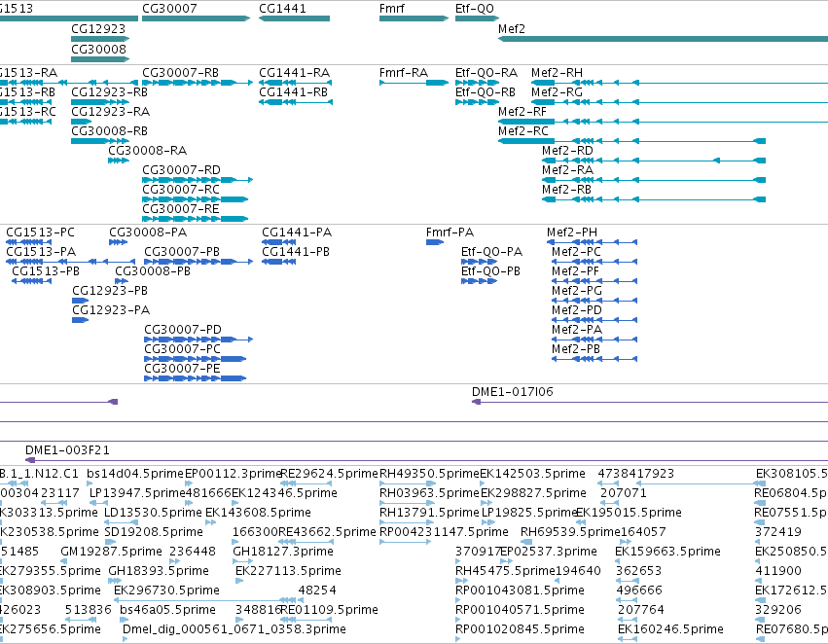Click the Fmrf gene label
828x644 pixels.
point(392,9)
